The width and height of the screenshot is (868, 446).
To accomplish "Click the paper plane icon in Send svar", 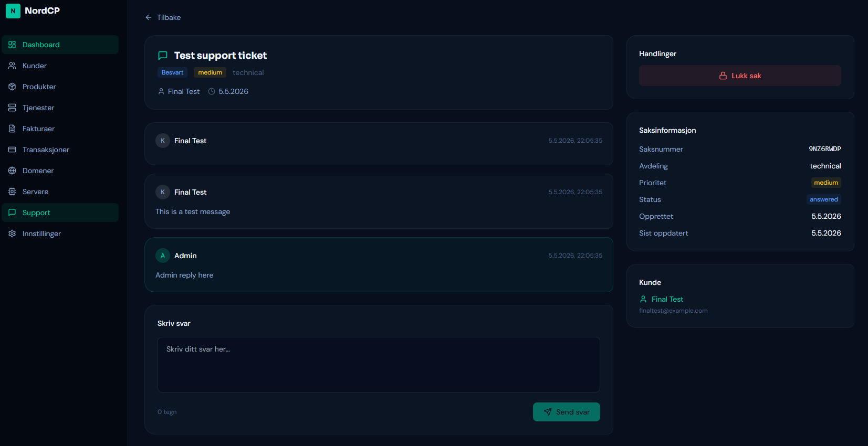I will click(x=548, y=412).
